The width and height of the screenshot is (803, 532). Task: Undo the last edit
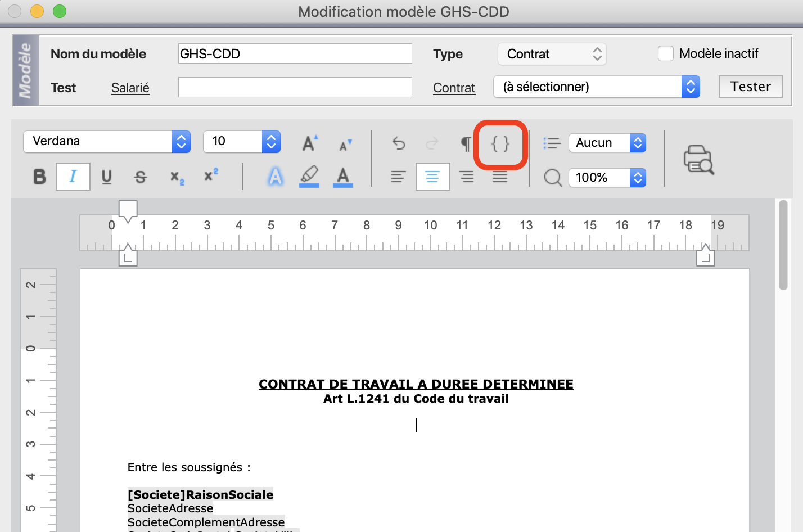(x=399, y=143)
